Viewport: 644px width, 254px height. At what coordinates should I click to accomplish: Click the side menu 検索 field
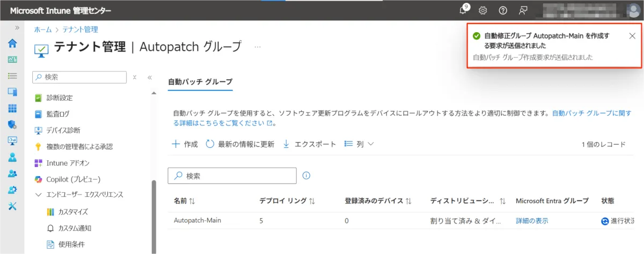point(80,77)
